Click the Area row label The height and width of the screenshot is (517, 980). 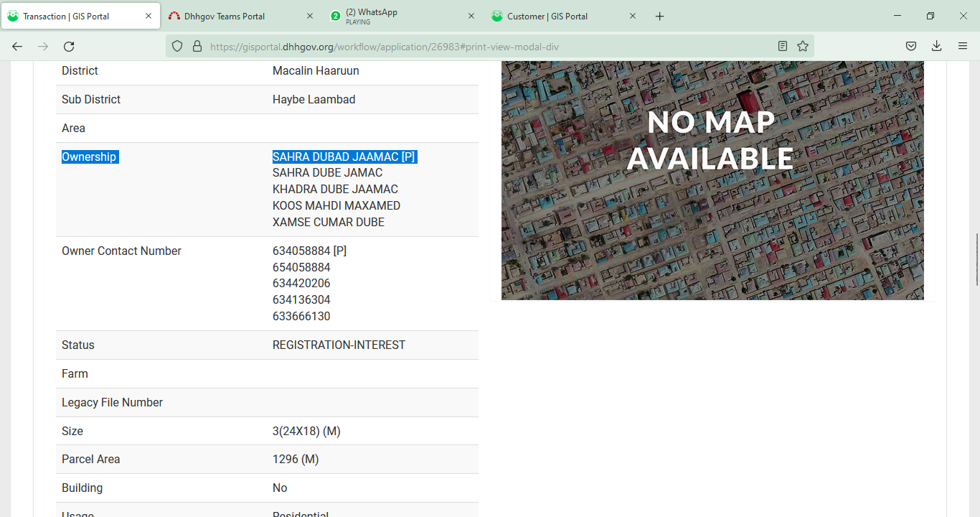(x=73, y=129)
